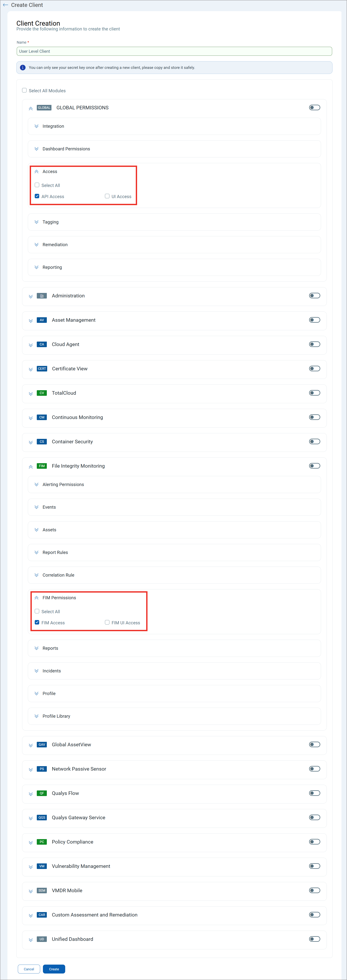Screen dimensions: 347x980
Task: Click the Administration module badge icon
Action: coord(42,296)
